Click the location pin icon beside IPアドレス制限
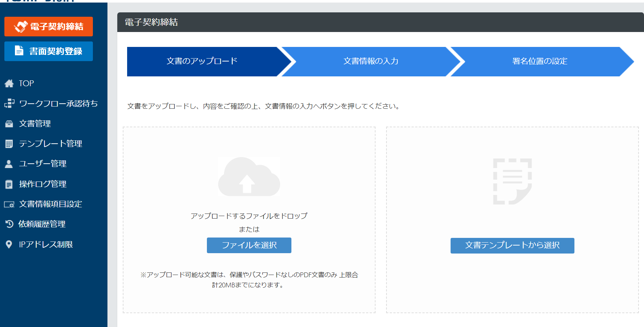The height and width of the screenshot is (327, 644). [x=9, y=244]
